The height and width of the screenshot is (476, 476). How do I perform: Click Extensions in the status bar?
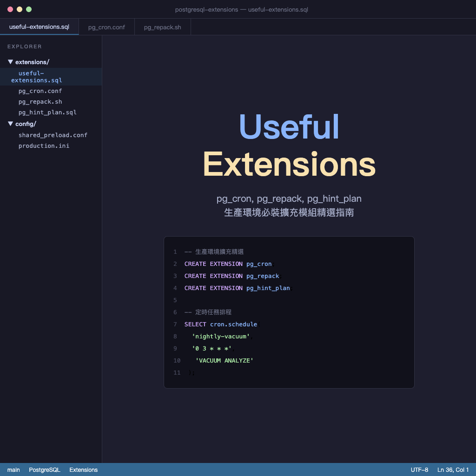pyautogui.click(x=84, y=469)
